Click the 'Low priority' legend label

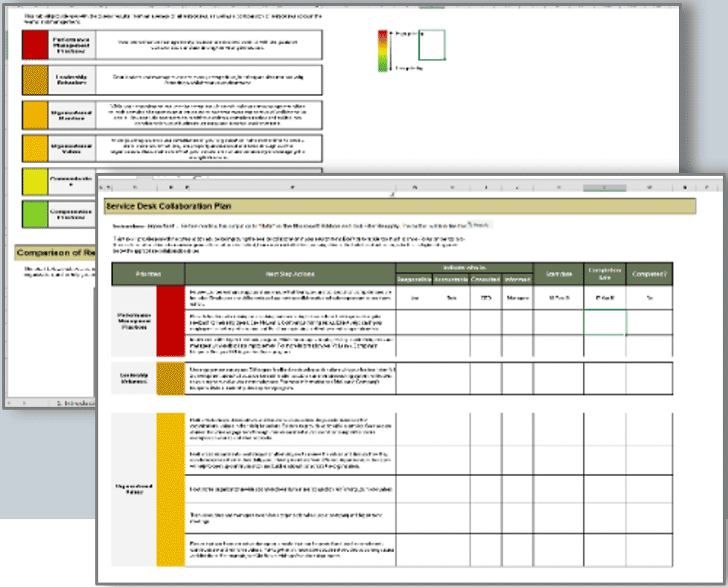[409, 69]
